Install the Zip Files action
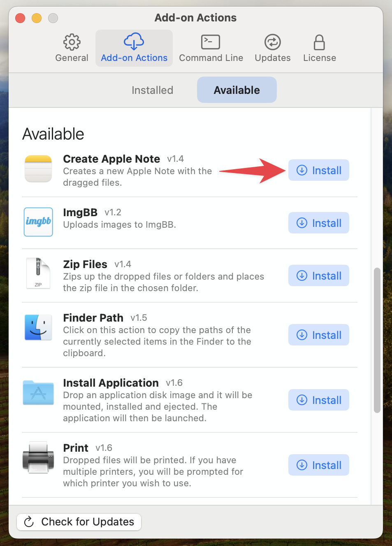The width and height of the screenshot is (392, 546). [x=319, y=275]
